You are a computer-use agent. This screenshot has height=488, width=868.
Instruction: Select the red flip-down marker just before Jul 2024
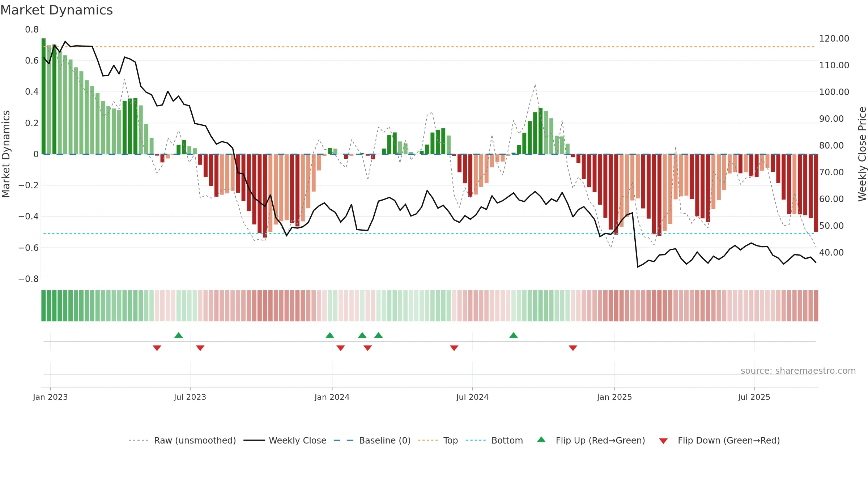pos(454,348)
